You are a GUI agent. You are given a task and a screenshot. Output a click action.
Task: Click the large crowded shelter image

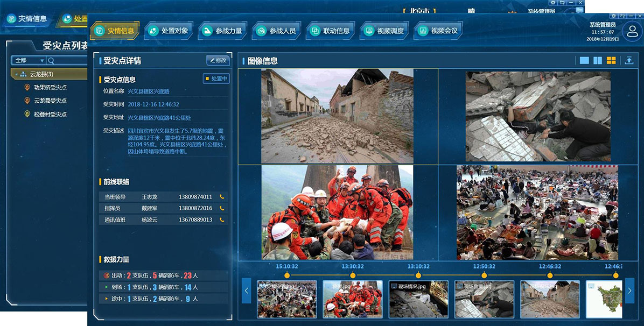click(537, 212)
